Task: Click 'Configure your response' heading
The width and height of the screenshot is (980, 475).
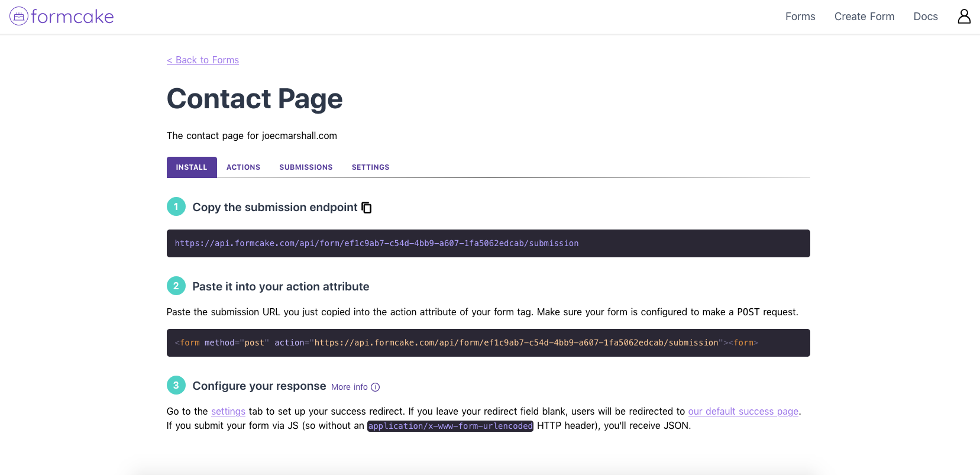Action: (259, 386)
